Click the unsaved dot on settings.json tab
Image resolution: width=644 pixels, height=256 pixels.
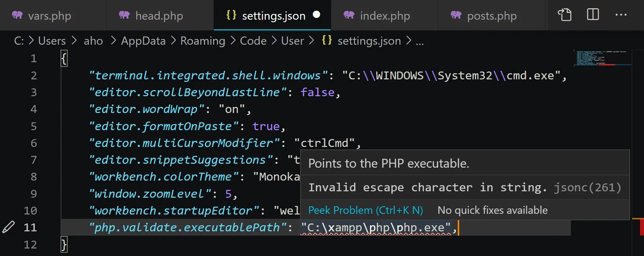[316, 14]
